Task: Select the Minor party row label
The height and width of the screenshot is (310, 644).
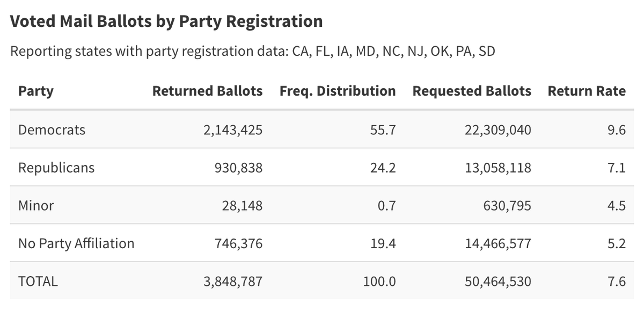Action: (36, 205)
